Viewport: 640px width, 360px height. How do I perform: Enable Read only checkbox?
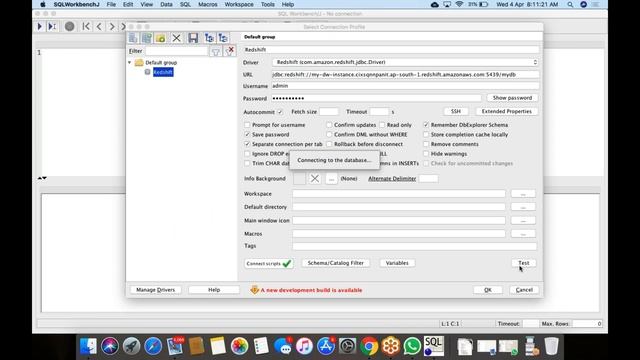pyautogui.click(x=382, y=125)
